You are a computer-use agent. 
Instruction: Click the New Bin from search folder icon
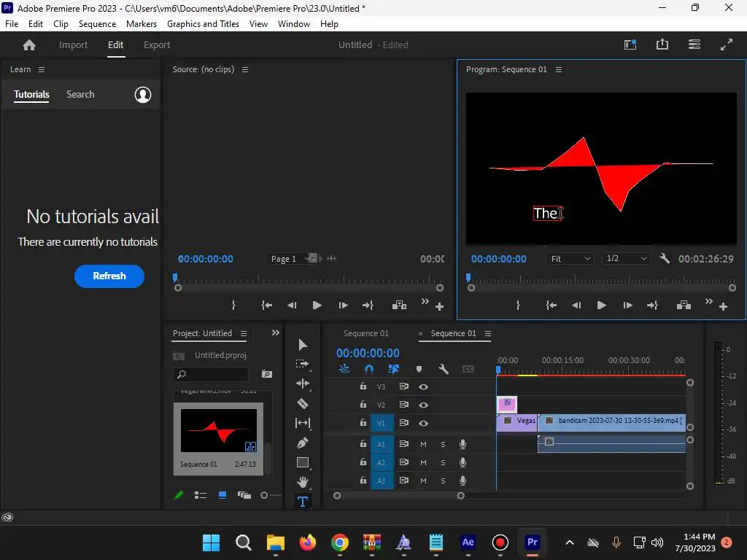click(267, 374)
